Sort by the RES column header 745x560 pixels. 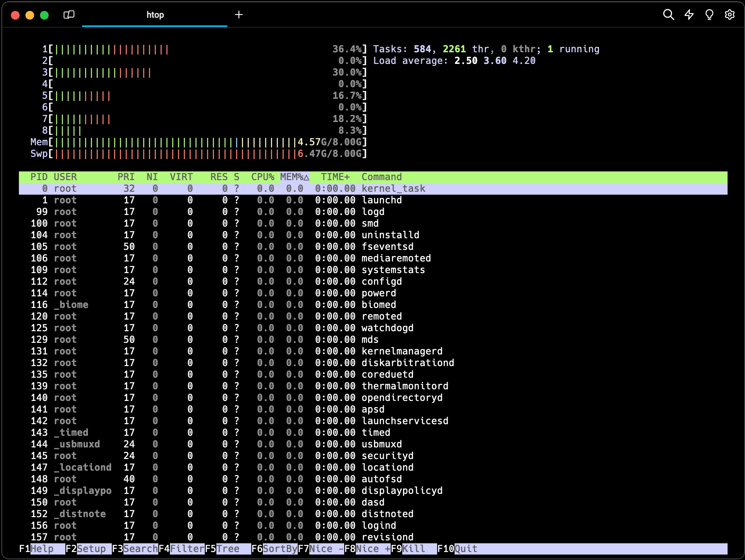point(219,177)
